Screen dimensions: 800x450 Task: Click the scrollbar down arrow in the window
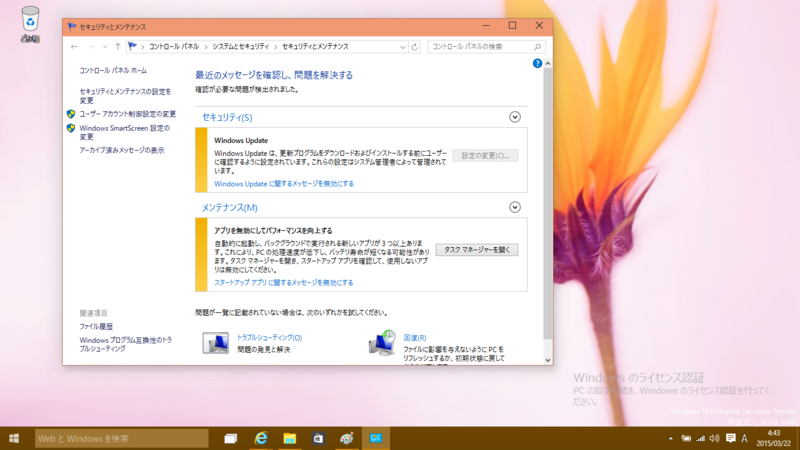[x=547, y=360]
